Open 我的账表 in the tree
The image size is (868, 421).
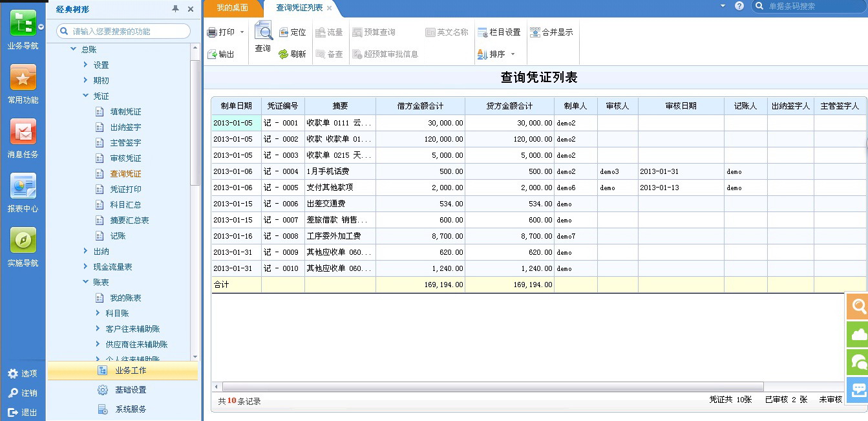[125, 298]
